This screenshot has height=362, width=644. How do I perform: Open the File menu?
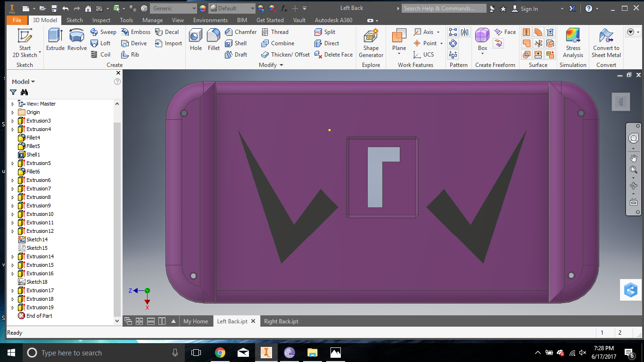(17, 20)
